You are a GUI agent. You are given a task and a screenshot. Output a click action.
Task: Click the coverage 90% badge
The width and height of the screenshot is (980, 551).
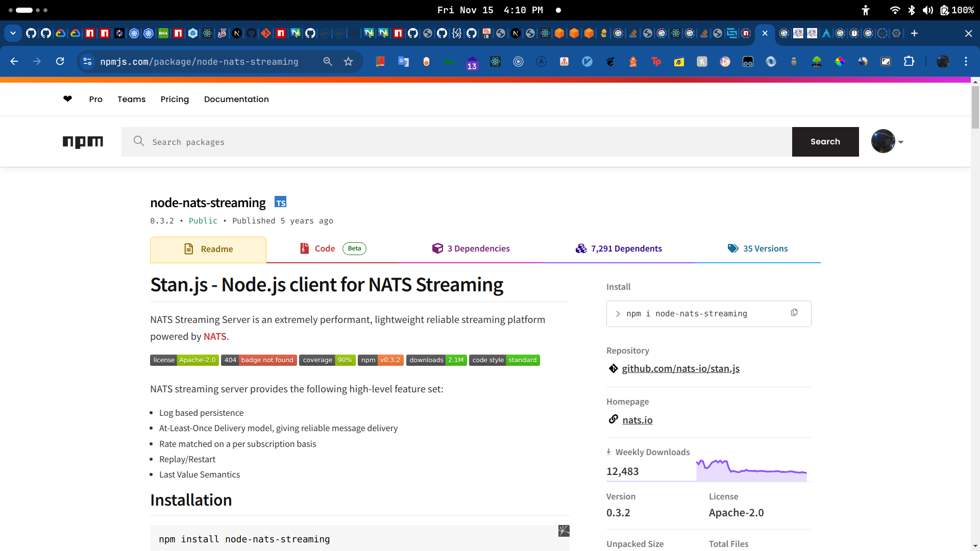327,360
